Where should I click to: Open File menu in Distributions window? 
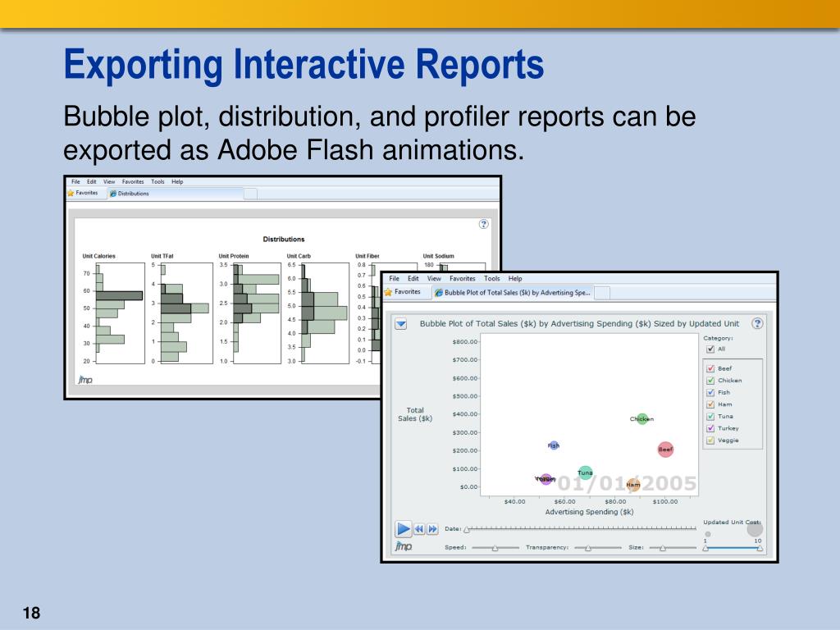[75, 181]
